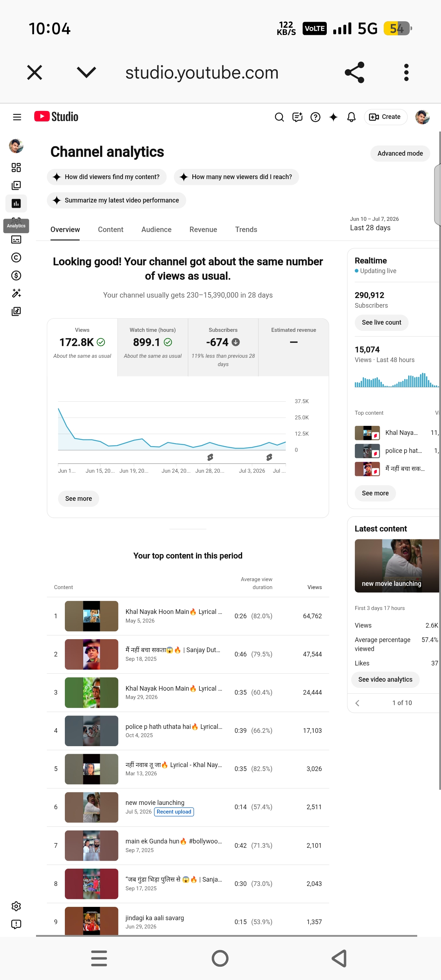Click the notifications bell icon

(x=351, y=117)
